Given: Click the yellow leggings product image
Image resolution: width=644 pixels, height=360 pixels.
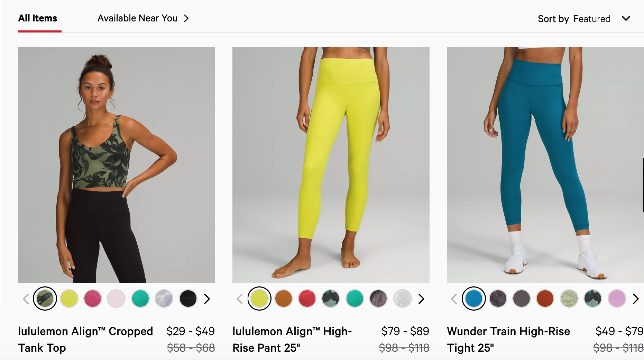Looking at the screenshot, I should [331, 165].
